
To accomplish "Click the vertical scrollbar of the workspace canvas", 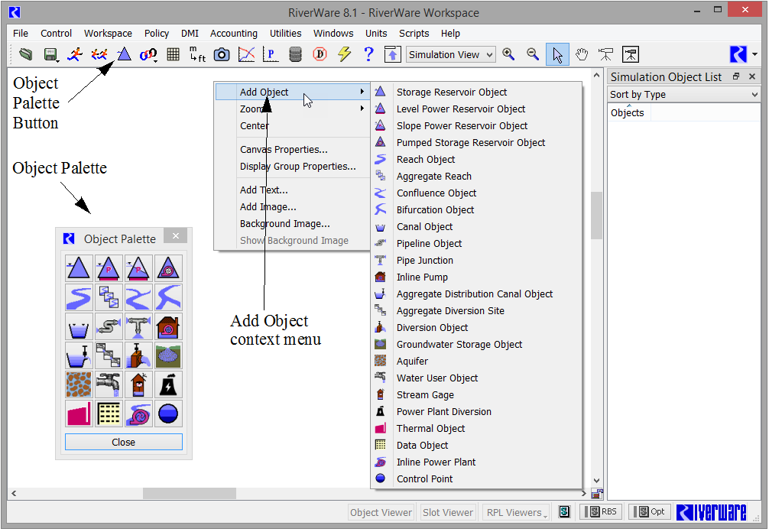I will (596, 214).
